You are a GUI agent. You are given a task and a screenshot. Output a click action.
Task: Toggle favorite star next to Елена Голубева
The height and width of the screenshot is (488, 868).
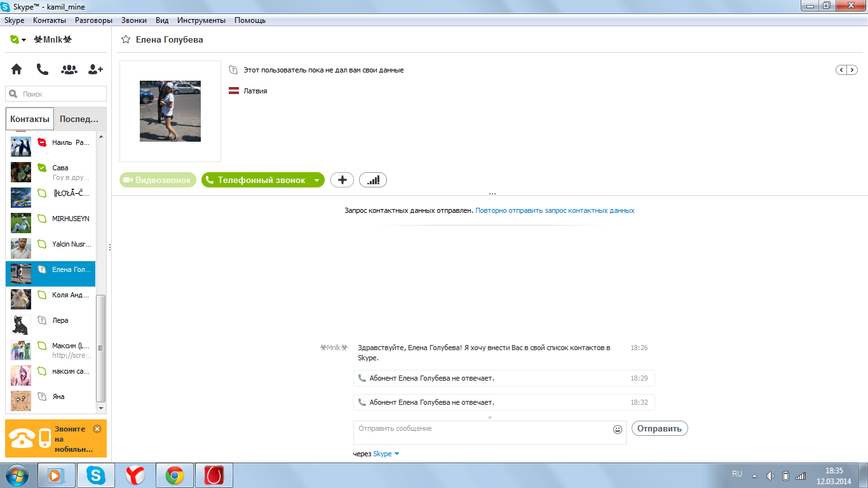pyautogui.click(x=126, y=39)
